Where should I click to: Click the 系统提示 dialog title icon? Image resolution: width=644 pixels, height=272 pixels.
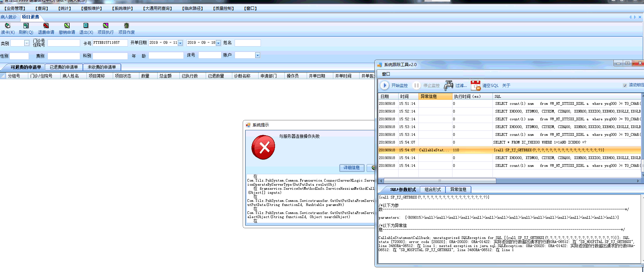pos(248,125)
